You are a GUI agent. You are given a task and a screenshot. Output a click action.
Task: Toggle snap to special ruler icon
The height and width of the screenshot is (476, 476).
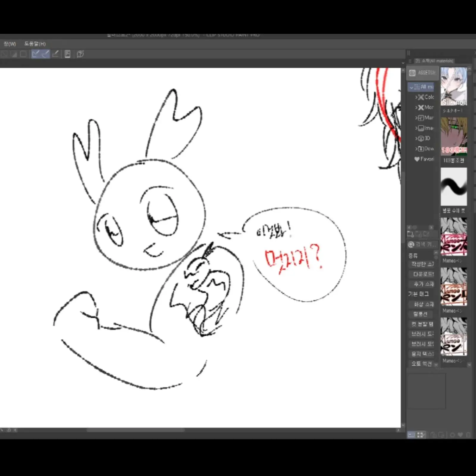click(45, 54)
